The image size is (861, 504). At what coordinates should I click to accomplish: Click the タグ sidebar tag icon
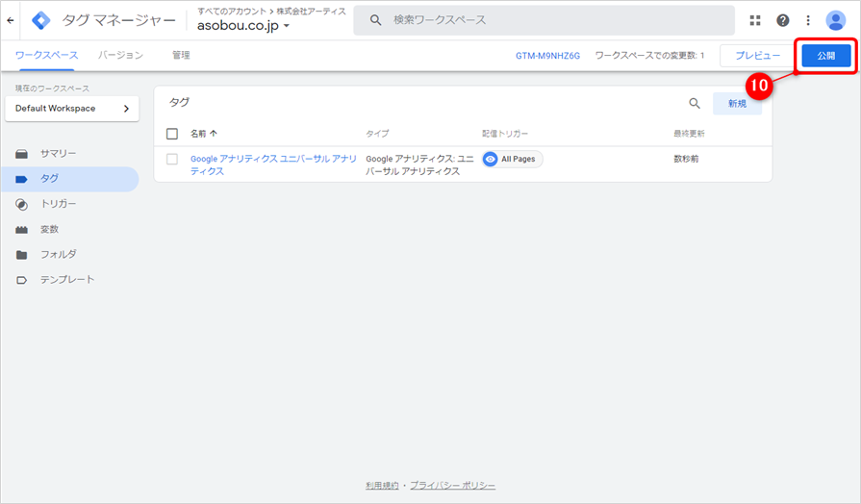click(x=21, y=179)
